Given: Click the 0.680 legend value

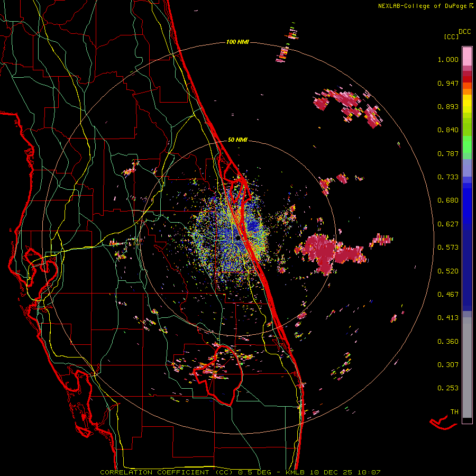Looking at the screenshot, I should pos(448,200).
